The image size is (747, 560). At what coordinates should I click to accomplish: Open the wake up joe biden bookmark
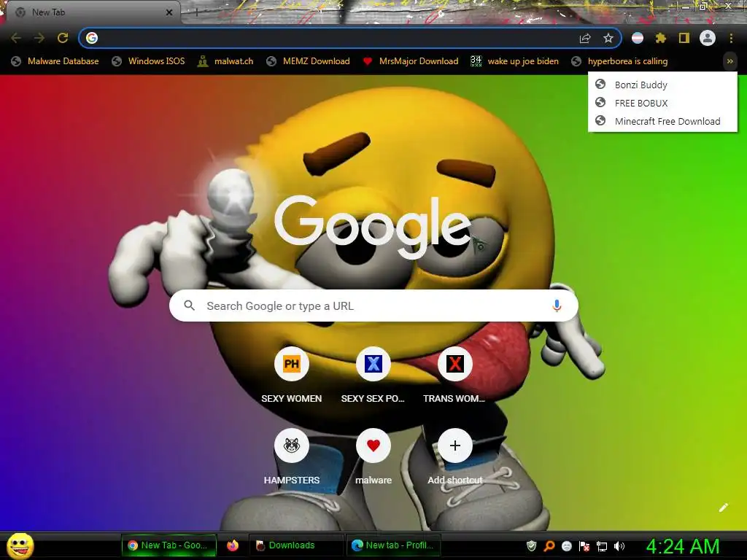pos(514,61)
